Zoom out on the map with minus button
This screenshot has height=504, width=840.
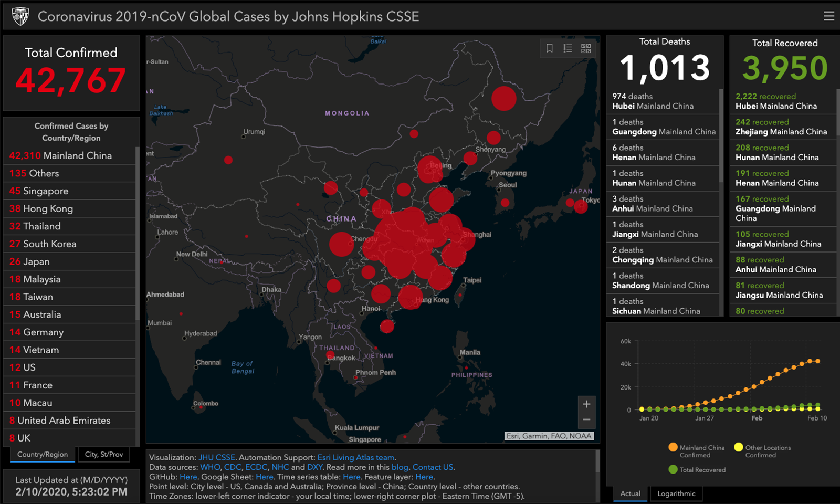point(587,420)
